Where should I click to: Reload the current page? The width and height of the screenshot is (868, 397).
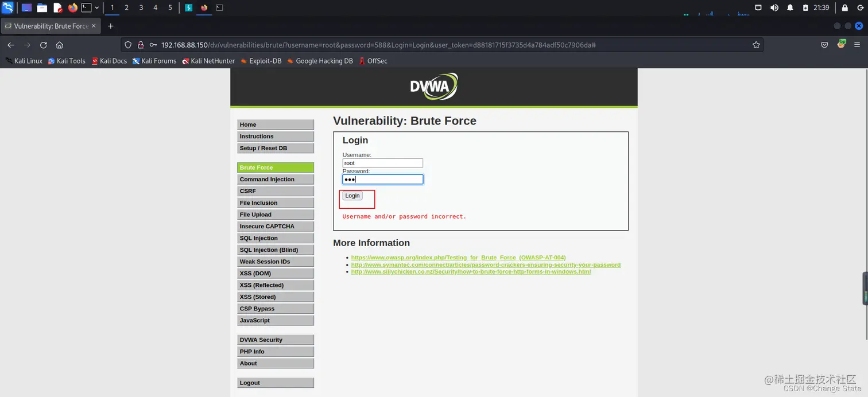click(x=43, y=45)
